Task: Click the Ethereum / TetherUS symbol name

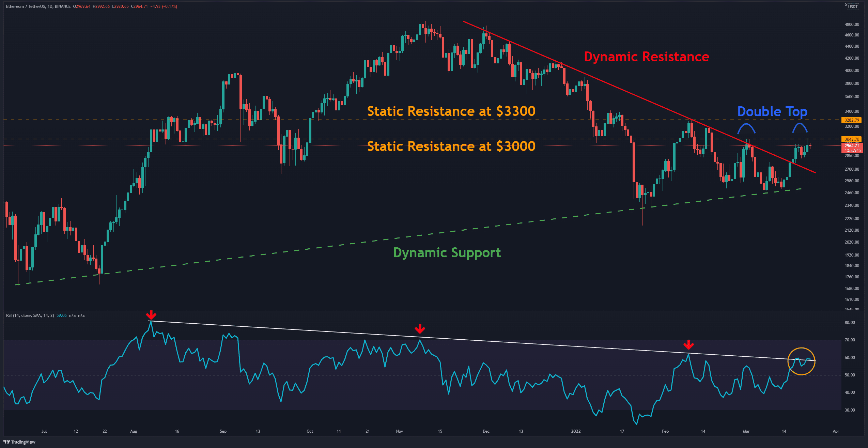Action: pos(26,6)
